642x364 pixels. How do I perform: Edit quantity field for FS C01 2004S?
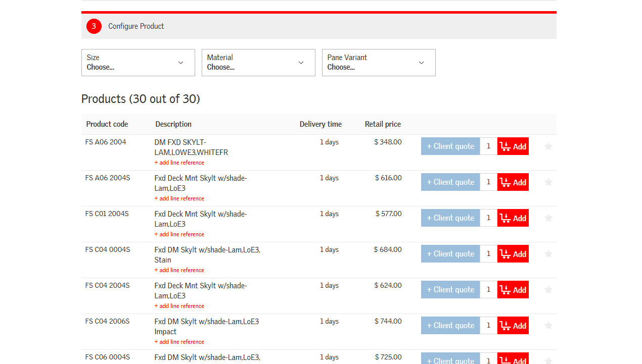[x=488, y=218]
